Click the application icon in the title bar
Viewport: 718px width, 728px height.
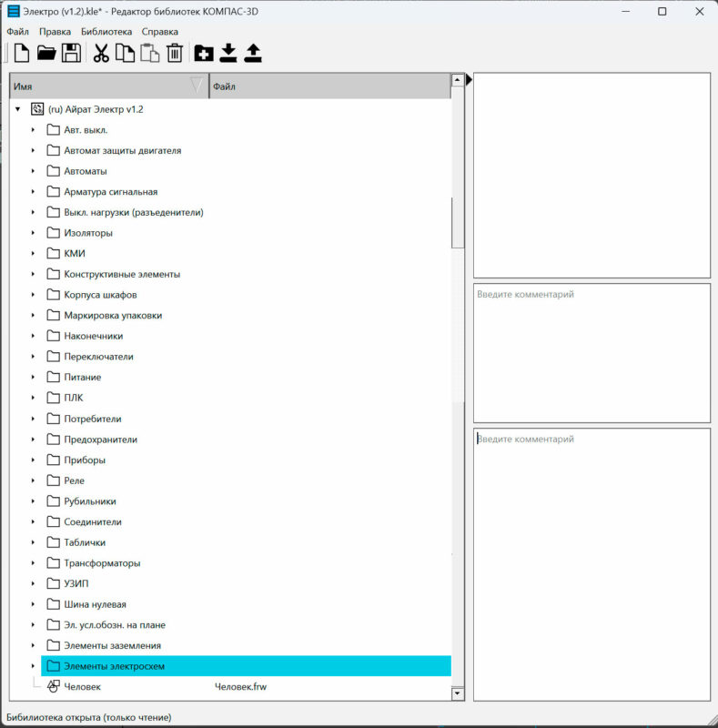click(14, 11)
